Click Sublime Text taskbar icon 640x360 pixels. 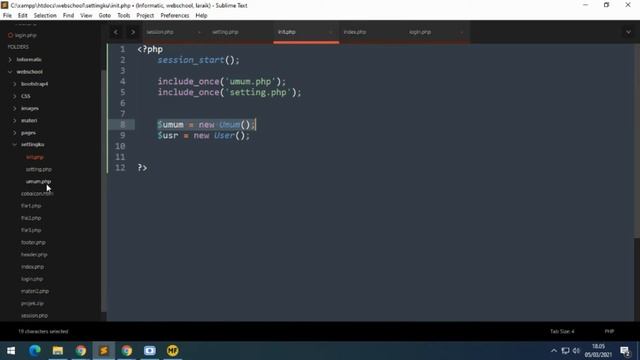point(104,351)
